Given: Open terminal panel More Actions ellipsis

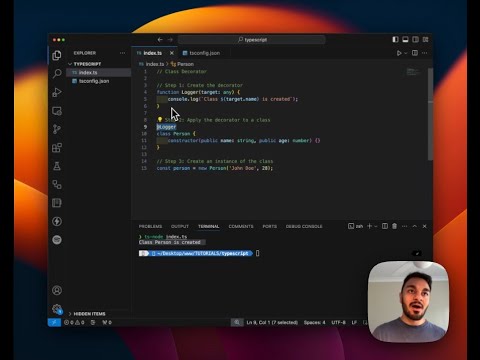Looking at the screenshot, I should 404,226.
